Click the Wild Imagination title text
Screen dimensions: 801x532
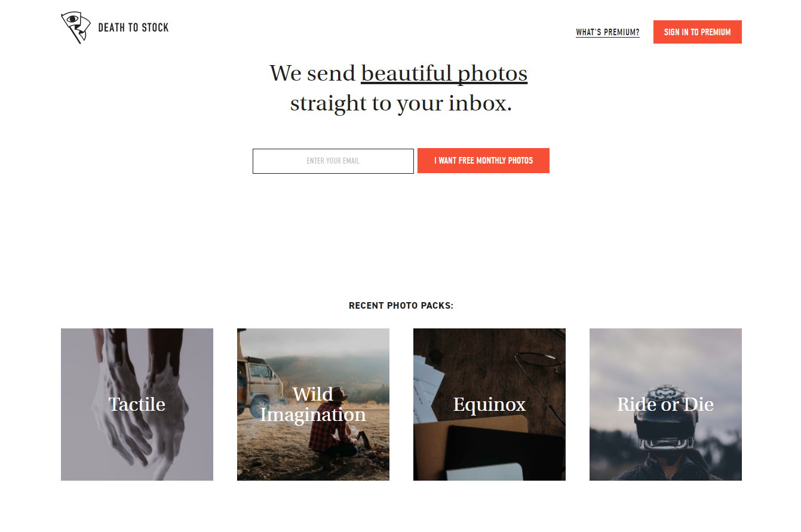(313, 404)
